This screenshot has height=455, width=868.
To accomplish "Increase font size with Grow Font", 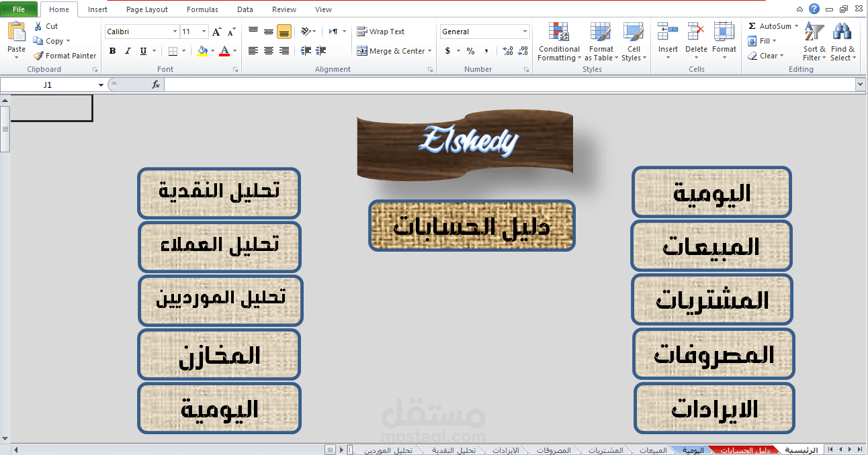I will pyautogui.click(x=216, y=32).
